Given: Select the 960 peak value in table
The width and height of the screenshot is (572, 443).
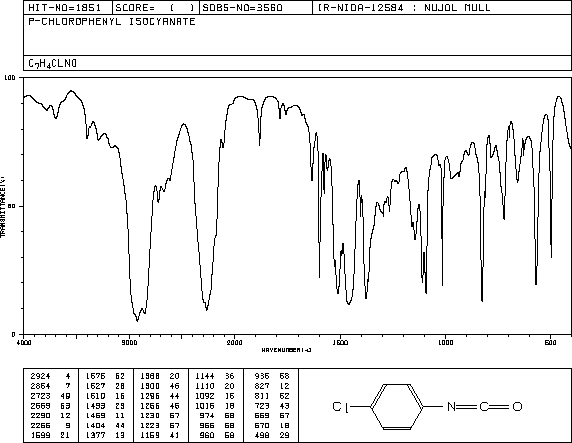Looking at the screenshot, I should click(x=208, y=435).
